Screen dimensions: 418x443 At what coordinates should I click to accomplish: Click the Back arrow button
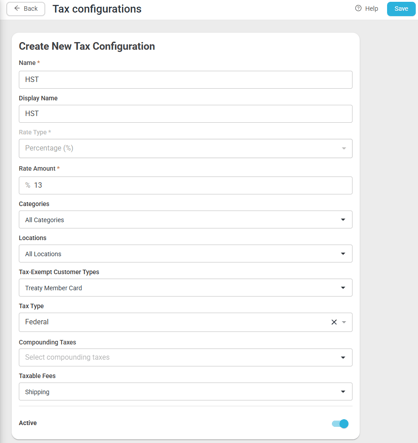click(26, 9)
